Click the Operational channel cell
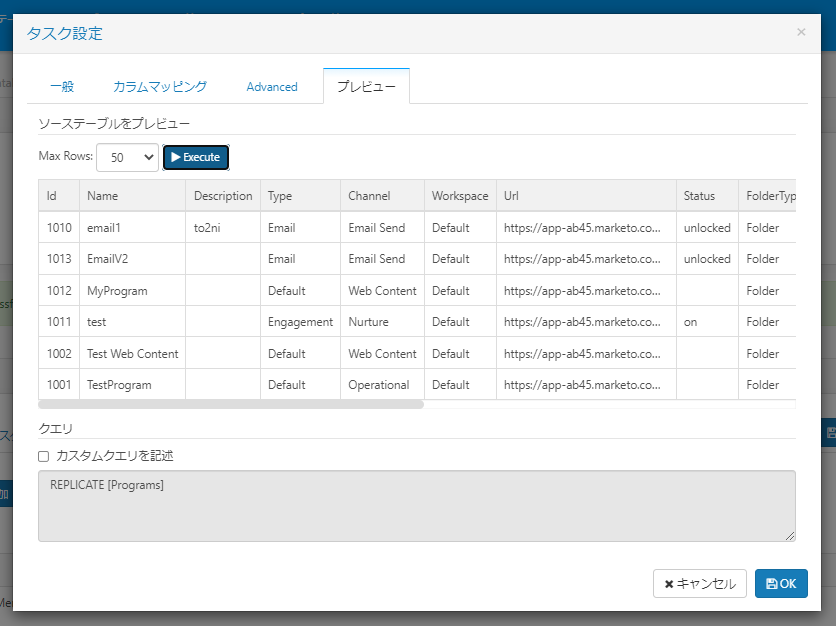Screen dimensions: 836x626 (382, 384)
